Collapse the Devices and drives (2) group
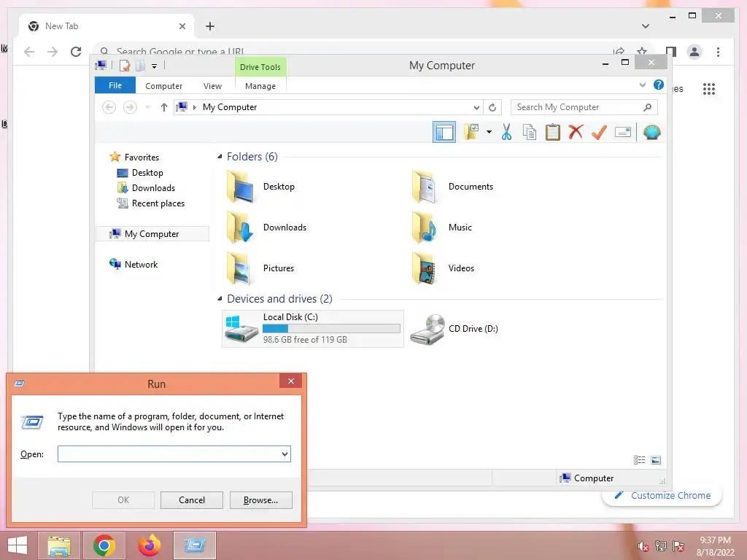 [x=220, y=298]
